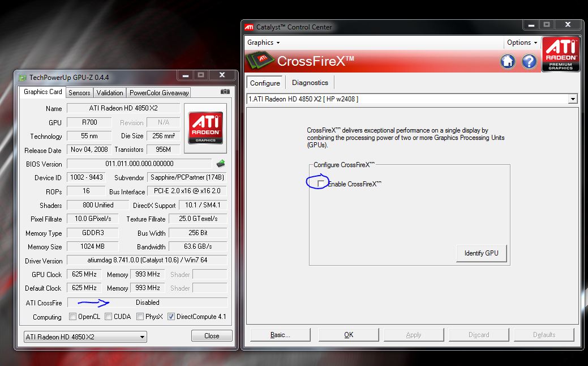Click the BIOS Version field value
The height and width of the screenshot is (366, 588).
pyautogui.click(x=139, y=164)
